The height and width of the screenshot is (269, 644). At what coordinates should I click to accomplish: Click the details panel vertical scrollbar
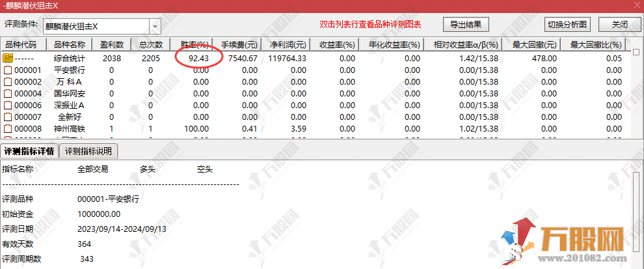tap(636, 215)
